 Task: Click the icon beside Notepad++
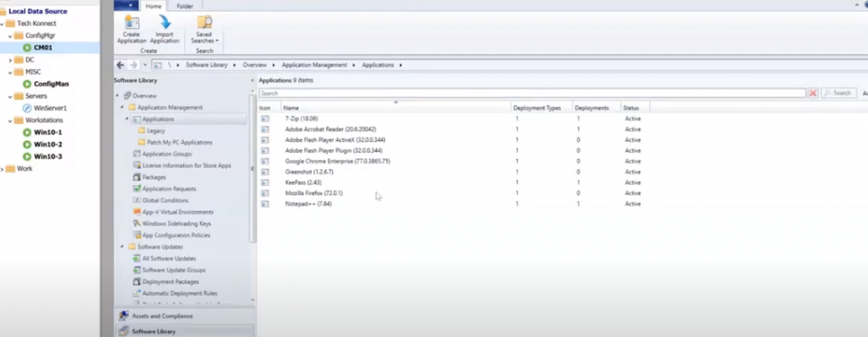pyautogui.click(x=265, y=204)
